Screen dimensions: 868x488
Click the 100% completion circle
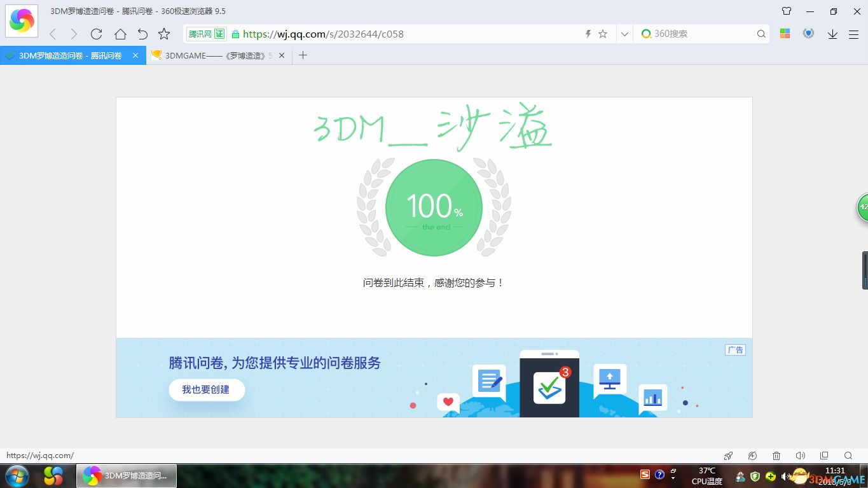click(x=434, y=207)
